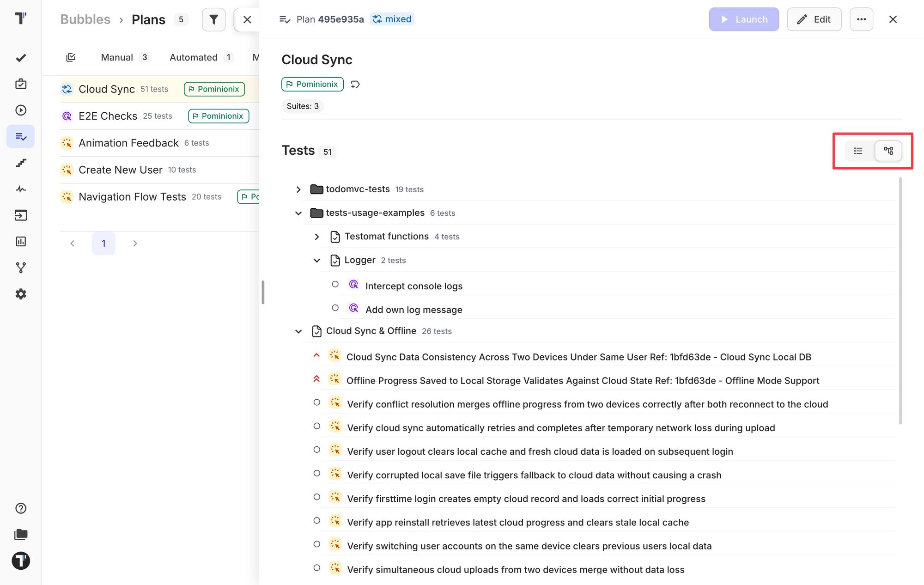
Task: Open the Pulse activity sidebar icon
Action: tap(21, 189)
